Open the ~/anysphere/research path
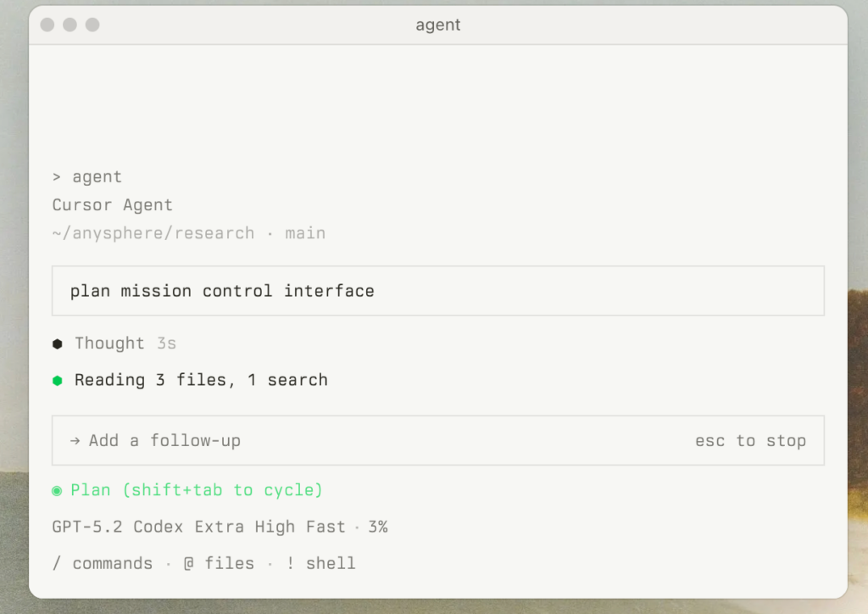Viewport: 868px width, 614px height. point(153,232)
